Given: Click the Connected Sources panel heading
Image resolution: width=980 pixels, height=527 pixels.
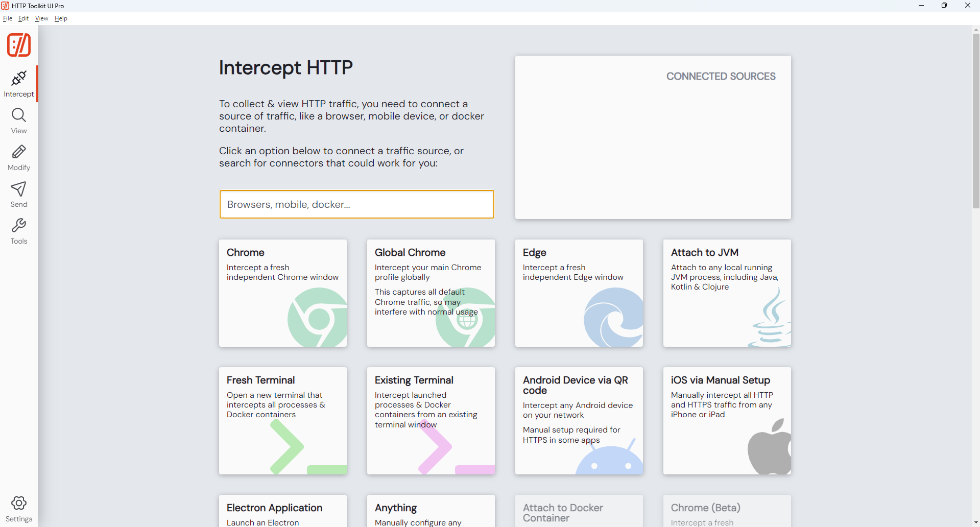Looking at the screenshot, I should (721, 76).
